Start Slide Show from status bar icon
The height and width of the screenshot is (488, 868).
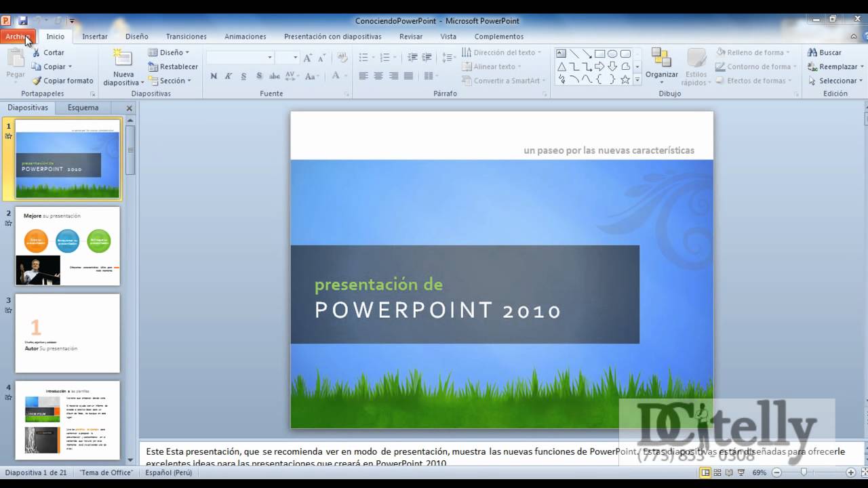pyautogui.click(x=743, y=472)
